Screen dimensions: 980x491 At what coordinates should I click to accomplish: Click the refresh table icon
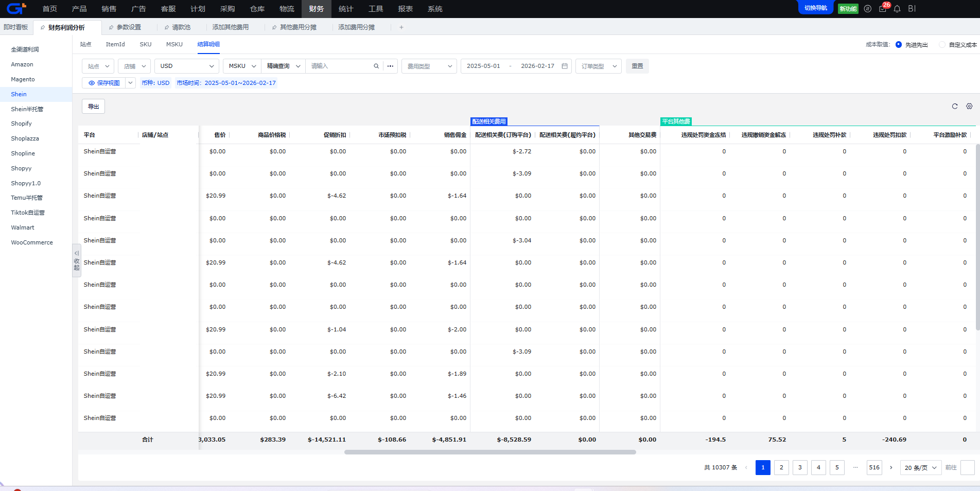pos(955,107)
